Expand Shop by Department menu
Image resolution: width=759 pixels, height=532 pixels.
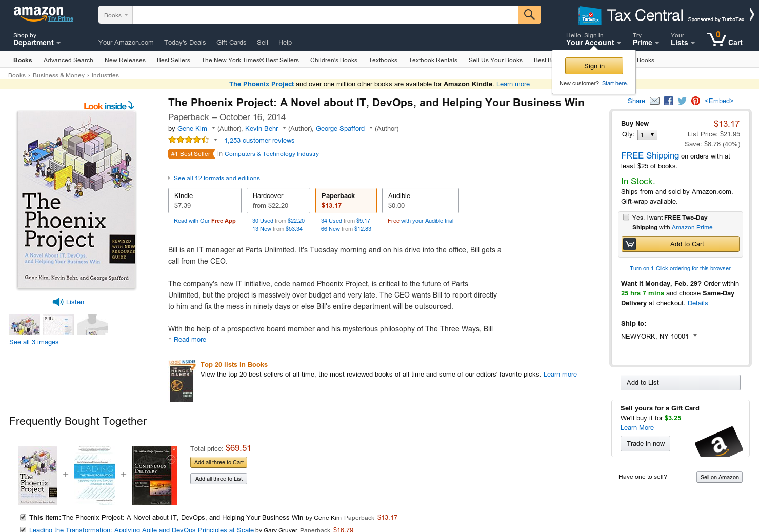(37, 39)
